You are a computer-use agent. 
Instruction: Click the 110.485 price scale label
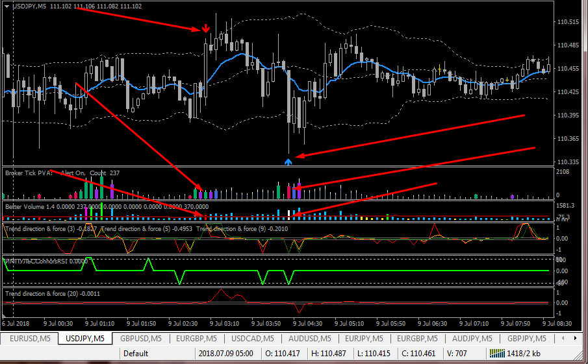point(568,45)
